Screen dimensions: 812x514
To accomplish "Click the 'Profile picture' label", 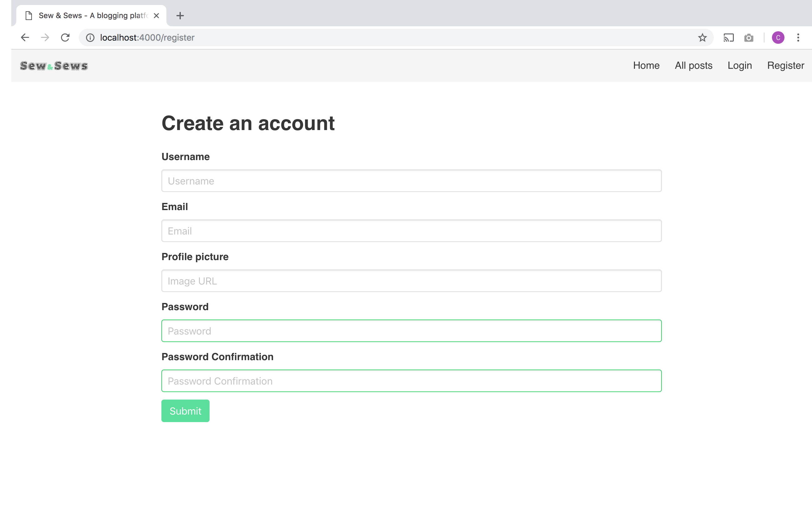I will (195, 257).
